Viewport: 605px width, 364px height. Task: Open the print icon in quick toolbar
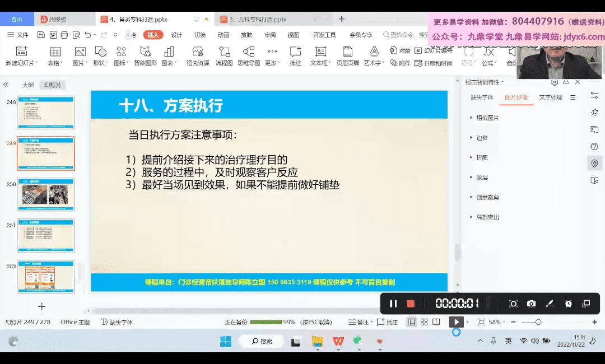point(64,35)
